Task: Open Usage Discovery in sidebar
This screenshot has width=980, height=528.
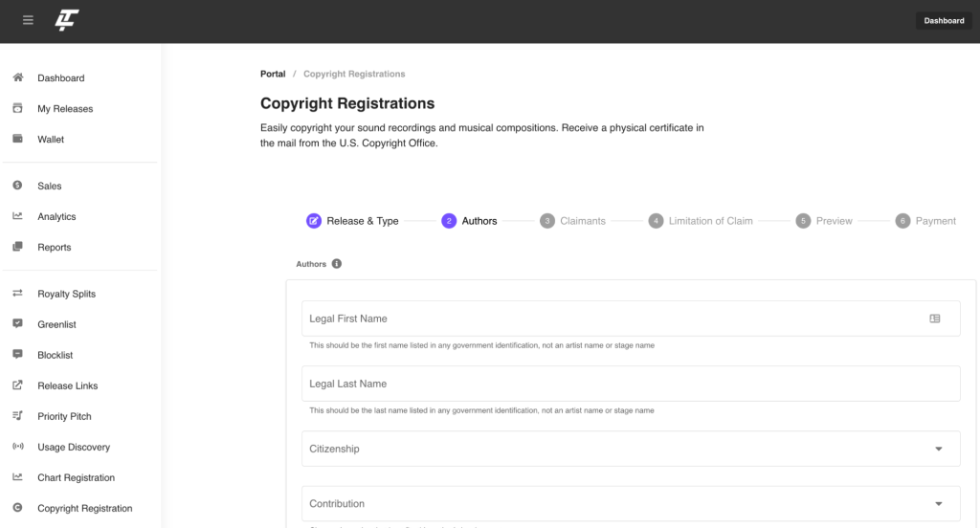Action: (74, 447)
